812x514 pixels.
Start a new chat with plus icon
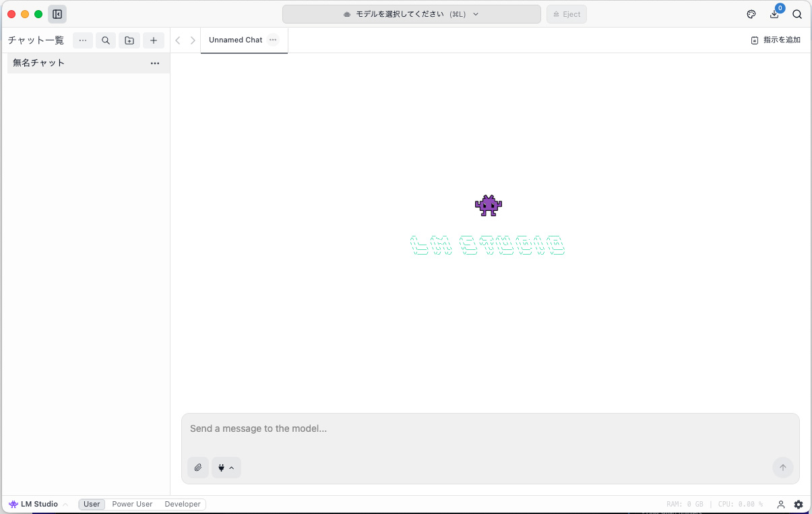(x=154, y=40)
